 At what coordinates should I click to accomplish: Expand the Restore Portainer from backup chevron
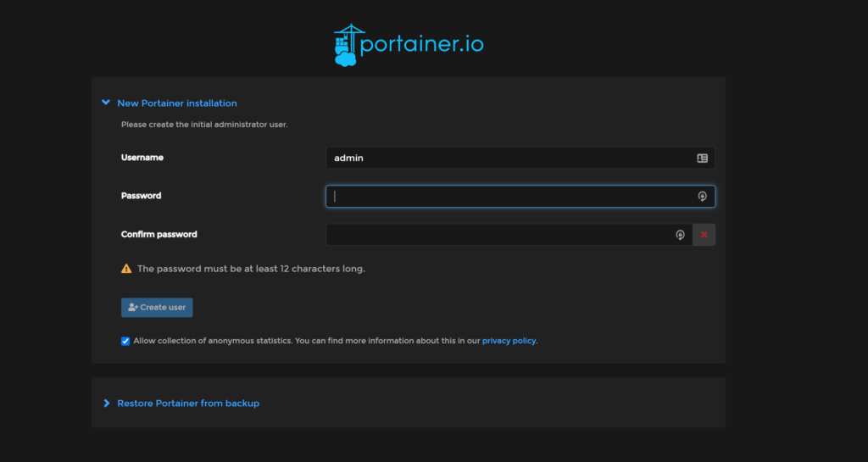pos(106,403)
